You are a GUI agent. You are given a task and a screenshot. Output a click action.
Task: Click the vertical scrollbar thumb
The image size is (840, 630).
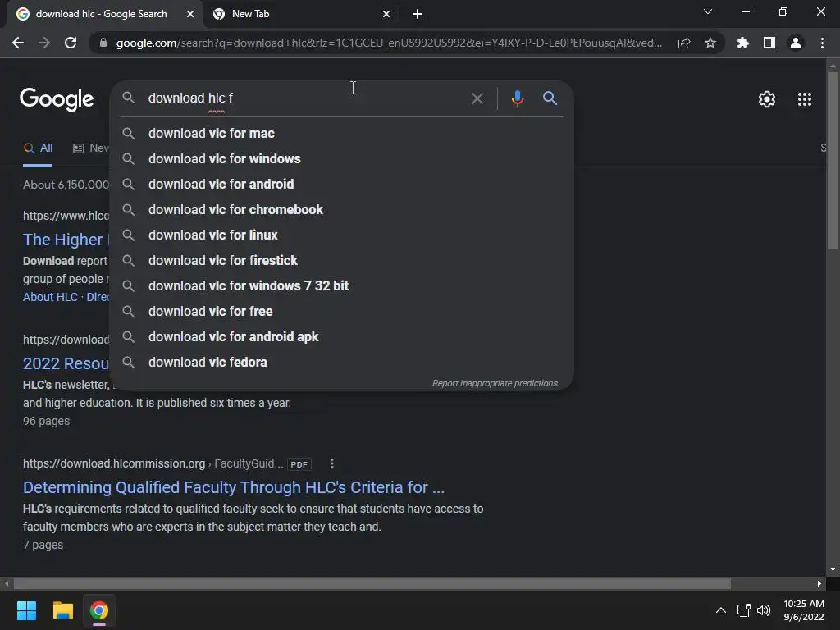833,161
